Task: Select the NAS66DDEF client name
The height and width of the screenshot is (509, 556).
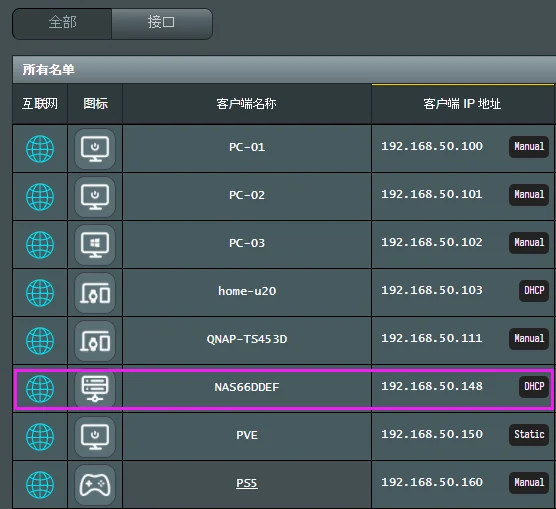Action: [247, 387]
